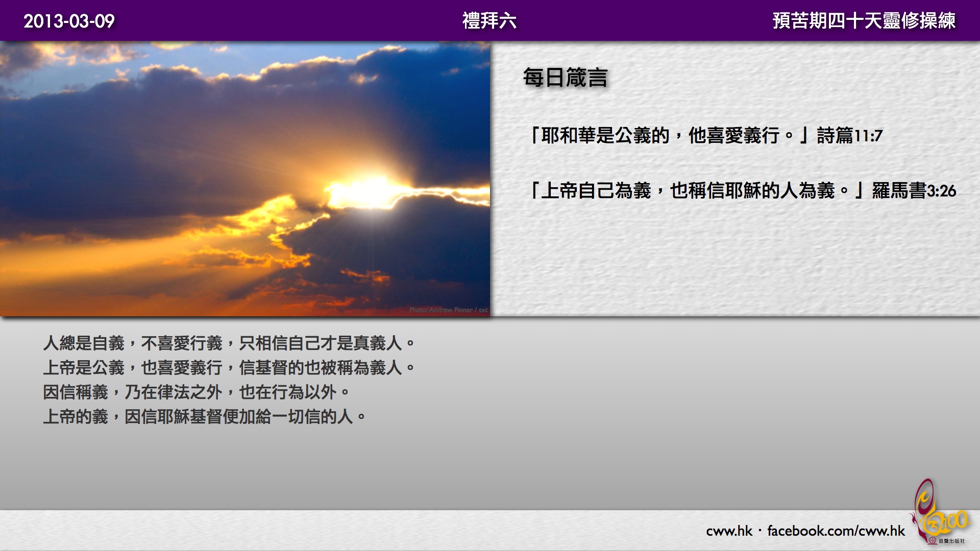Click the line starting 因信稱義

click(196, 392)
